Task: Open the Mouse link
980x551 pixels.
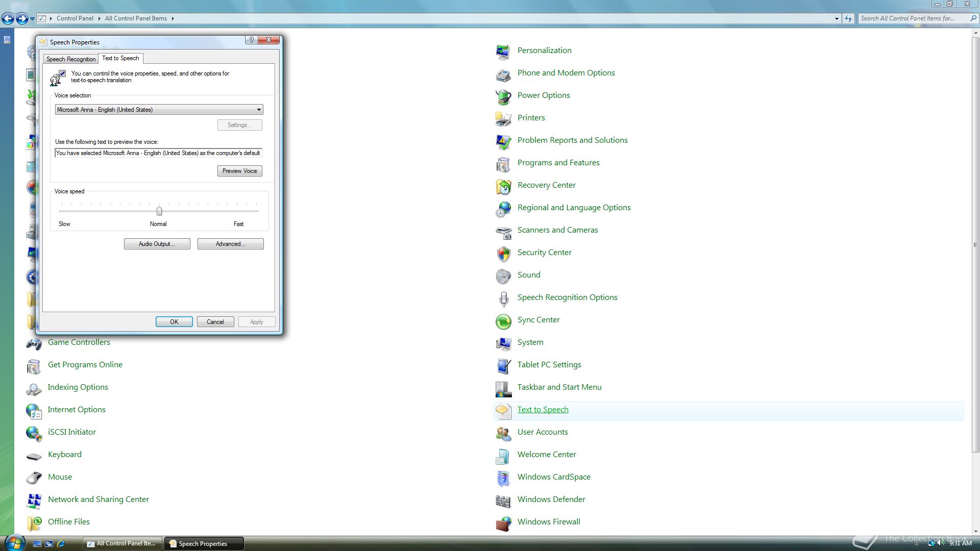Action: point(60,477)
